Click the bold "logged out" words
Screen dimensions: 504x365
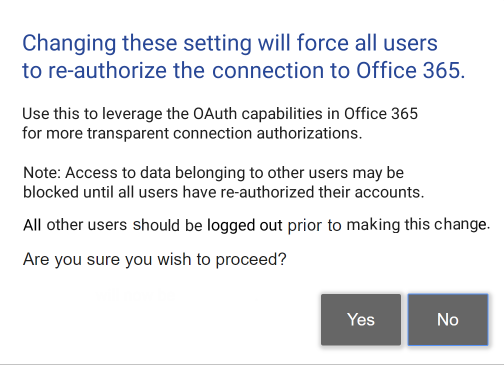pos(245,225)
